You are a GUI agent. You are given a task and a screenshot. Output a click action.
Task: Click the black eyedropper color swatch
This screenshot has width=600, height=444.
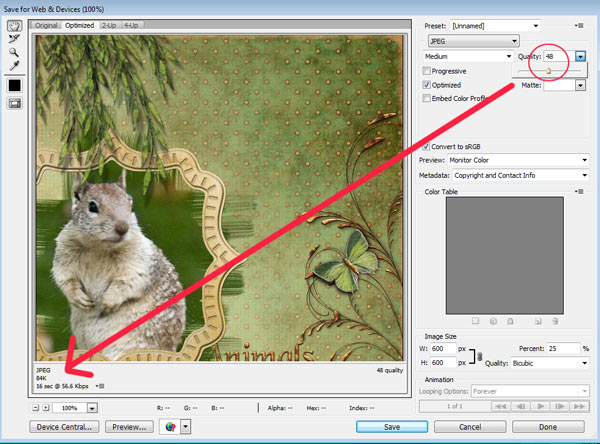click(x=14, y=85)
